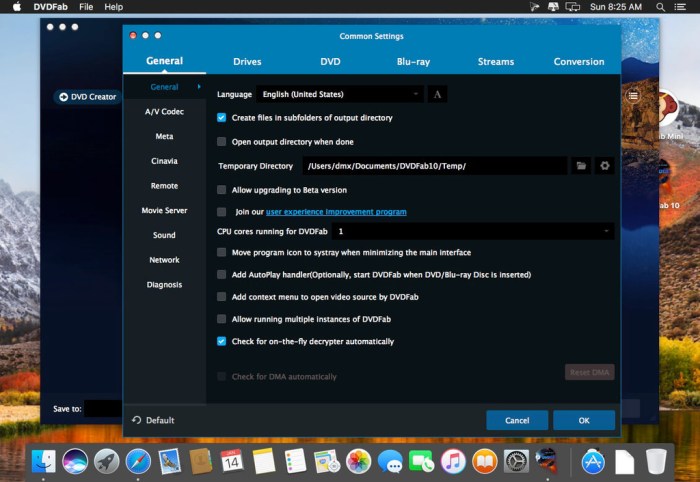This screenshot has height=482, width=700.
Task: Enable Open output directory when done
Action: (x=222, y=142)
